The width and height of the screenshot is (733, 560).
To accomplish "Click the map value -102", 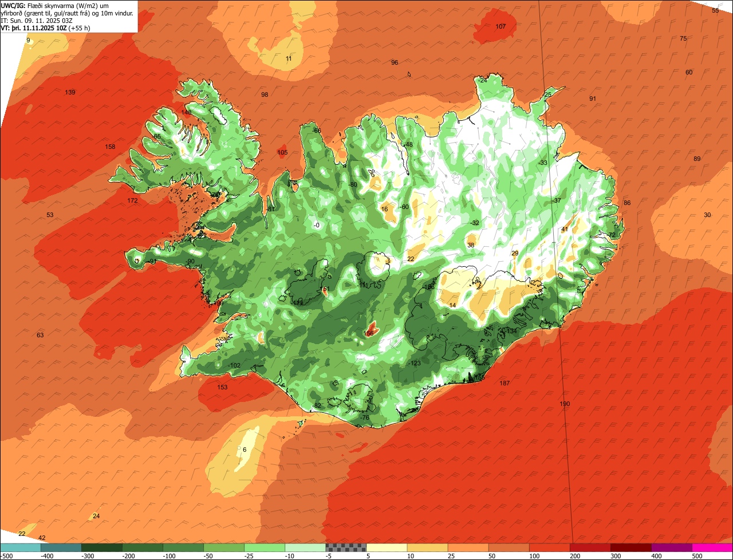I will tap(234, 365).
